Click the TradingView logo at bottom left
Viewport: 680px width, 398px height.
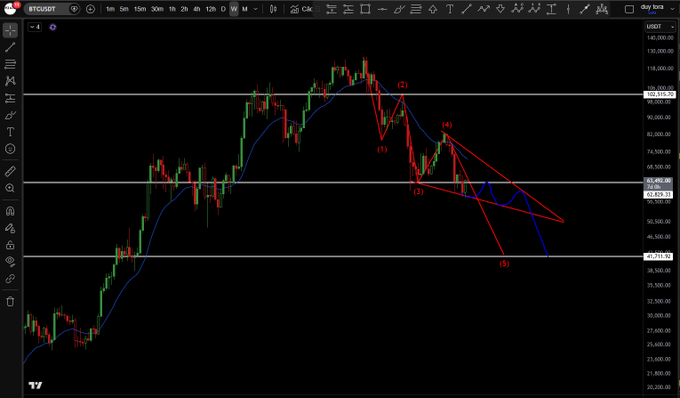coord(36,385)
